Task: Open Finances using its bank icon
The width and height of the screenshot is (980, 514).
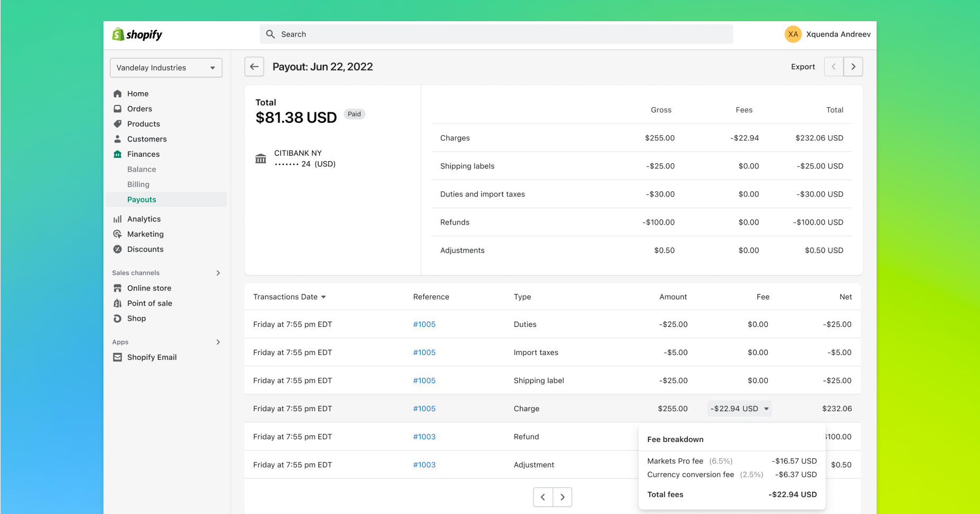Action: pos(118,154)
